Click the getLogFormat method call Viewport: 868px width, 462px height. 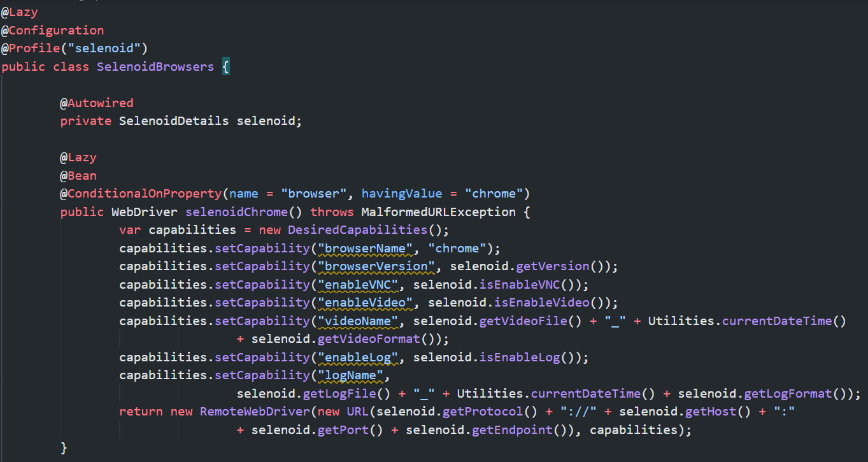[787, 394]
